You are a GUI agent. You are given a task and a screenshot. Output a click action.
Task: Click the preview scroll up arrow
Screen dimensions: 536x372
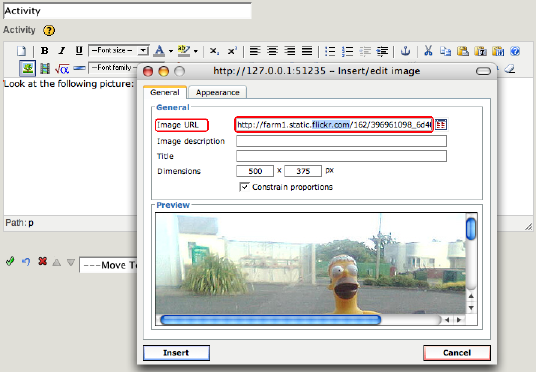coord(471,296)
